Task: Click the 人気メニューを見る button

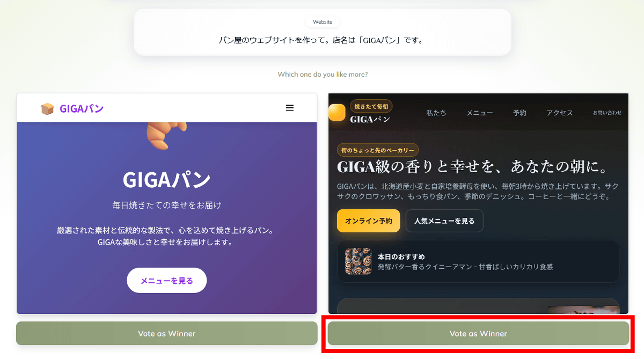Action: coord(444,221)
